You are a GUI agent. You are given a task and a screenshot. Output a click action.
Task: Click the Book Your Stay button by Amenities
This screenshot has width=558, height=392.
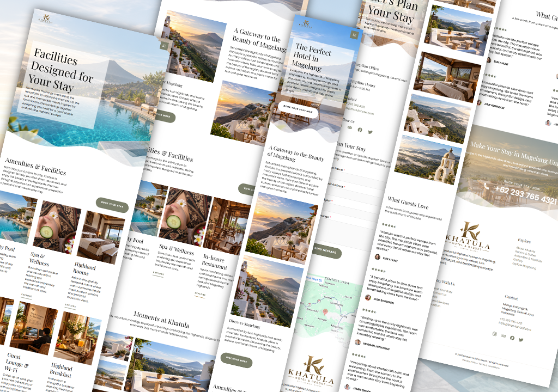coord(112,205)
